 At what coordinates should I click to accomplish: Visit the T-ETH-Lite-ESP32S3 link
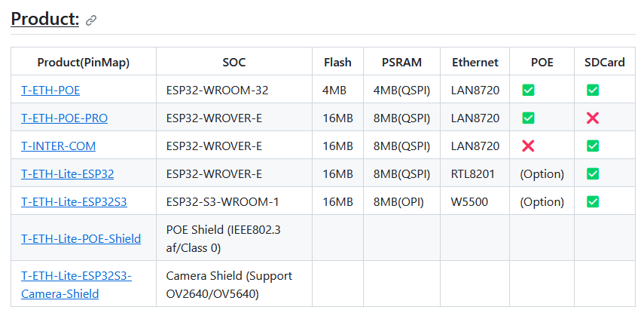tap(75, 202)
